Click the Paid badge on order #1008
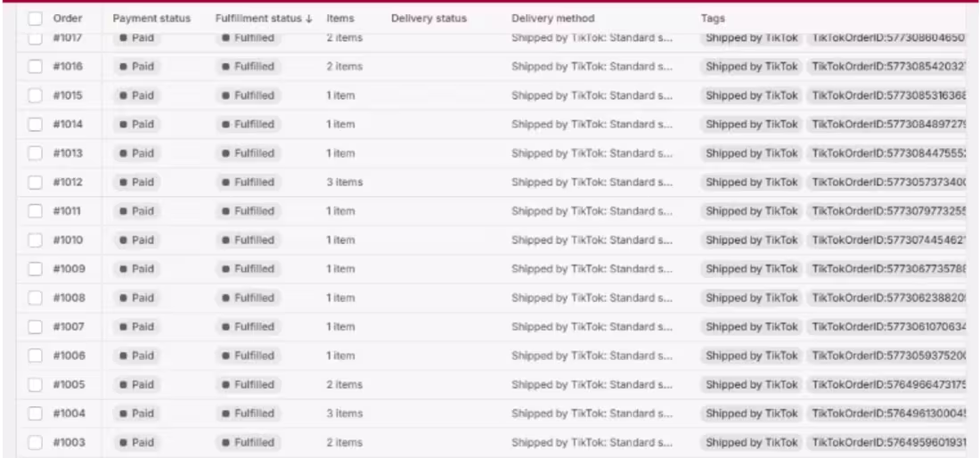980x458 pixels. (137, 298)
